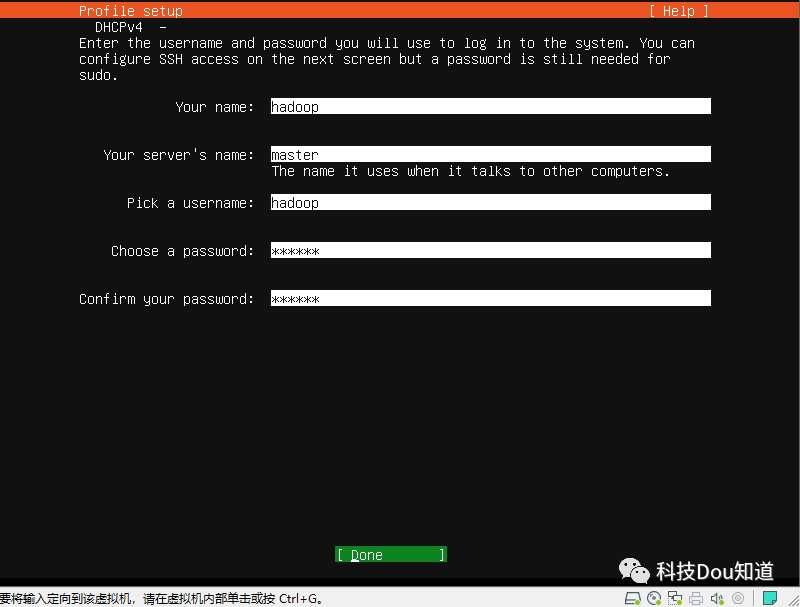The width and height of the screenshot is (800, 607).
Task: Focus the Choose a password field
Action: pyautogui.click(x=490, y=250)
